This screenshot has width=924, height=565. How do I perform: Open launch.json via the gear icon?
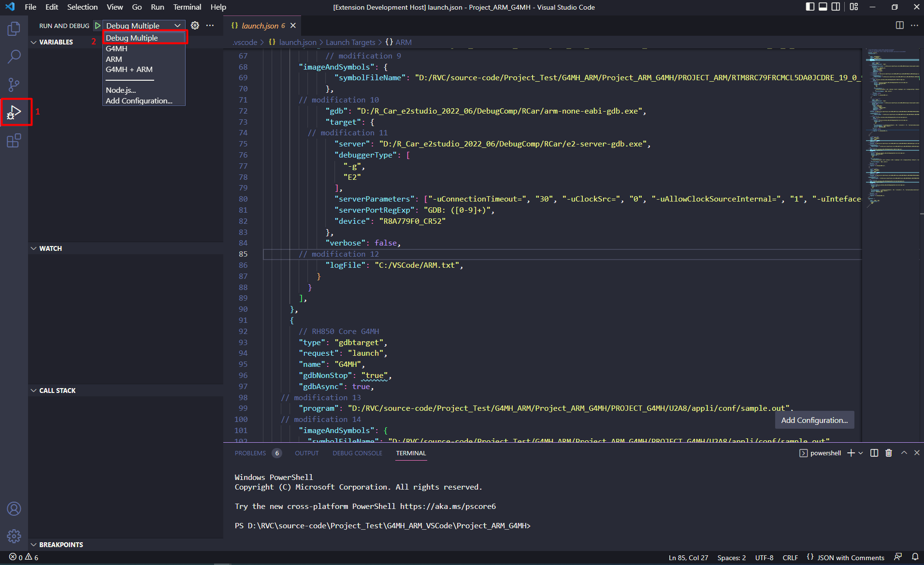195,26
